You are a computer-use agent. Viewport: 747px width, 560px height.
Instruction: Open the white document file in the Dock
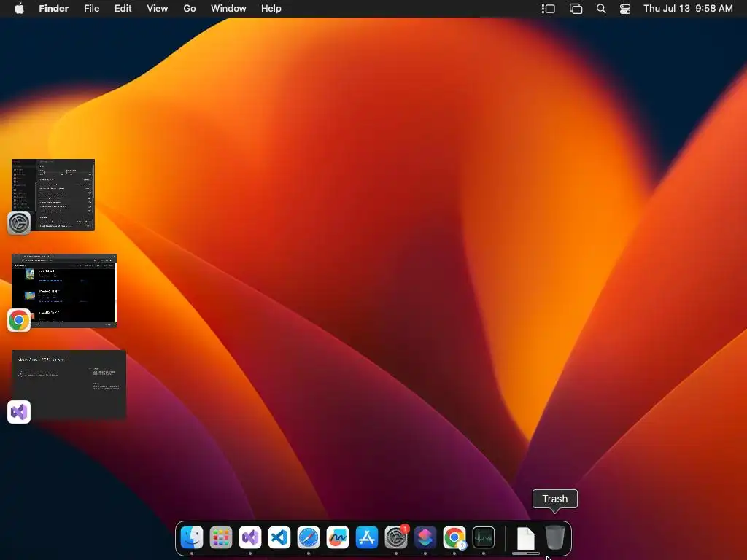(x=525, y=538)
